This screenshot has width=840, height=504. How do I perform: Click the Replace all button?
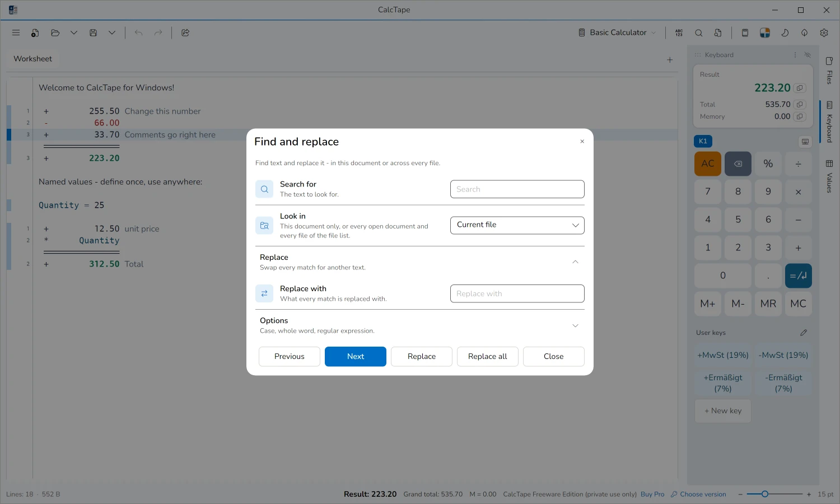(x=488, y=357)
